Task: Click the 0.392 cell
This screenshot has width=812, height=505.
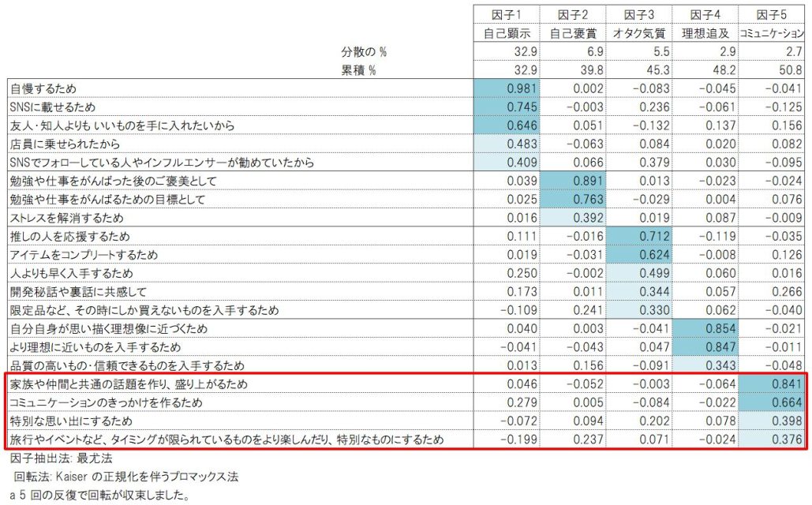Action: click(573, 218)
